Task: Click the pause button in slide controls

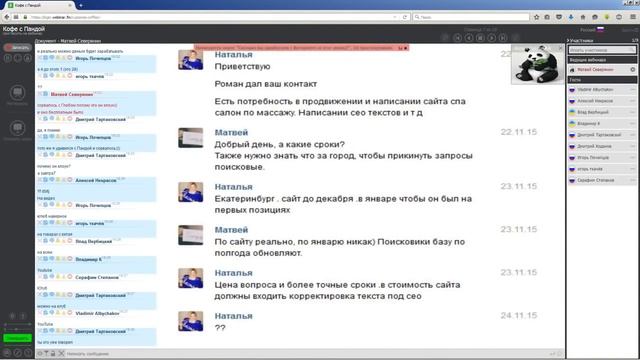Action: [480, 38]
